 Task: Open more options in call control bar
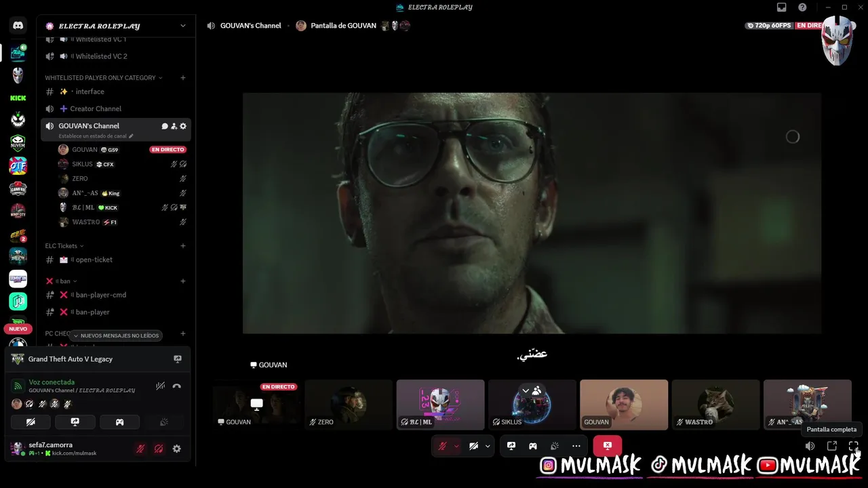click(576, 446)
